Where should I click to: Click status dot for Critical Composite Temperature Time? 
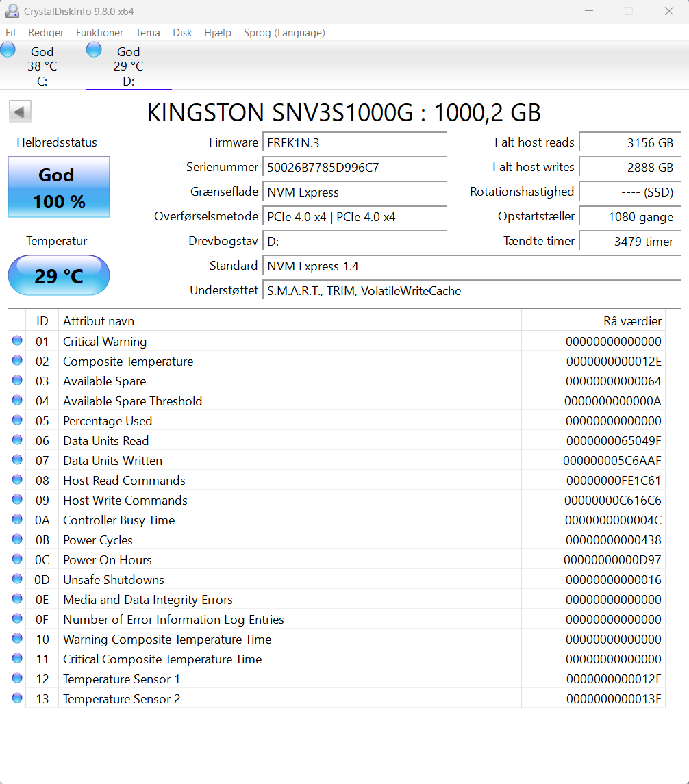tap(17, 659)
